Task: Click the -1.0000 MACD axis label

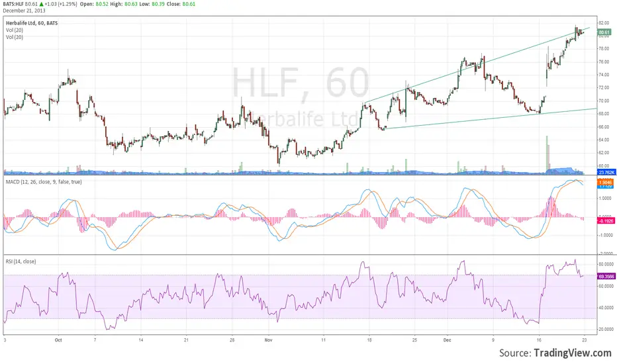Action: [606, 236]
